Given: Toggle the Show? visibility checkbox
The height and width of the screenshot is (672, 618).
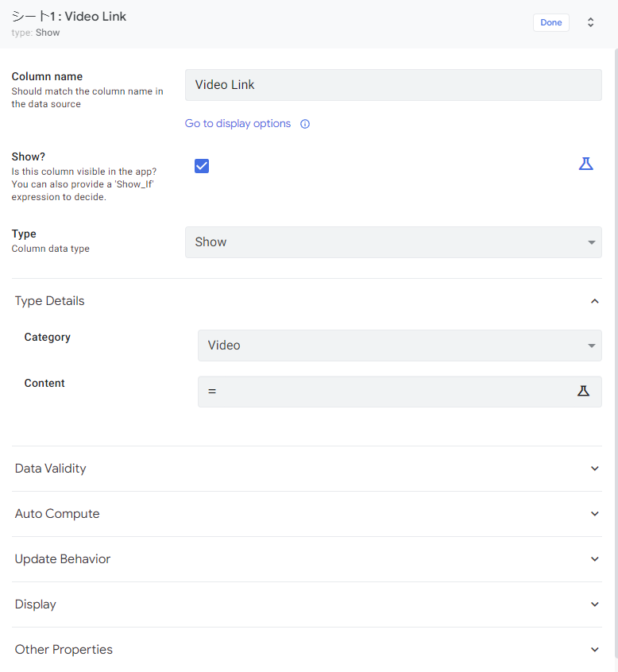Looking at the screenshot, I should pos(202,165).
